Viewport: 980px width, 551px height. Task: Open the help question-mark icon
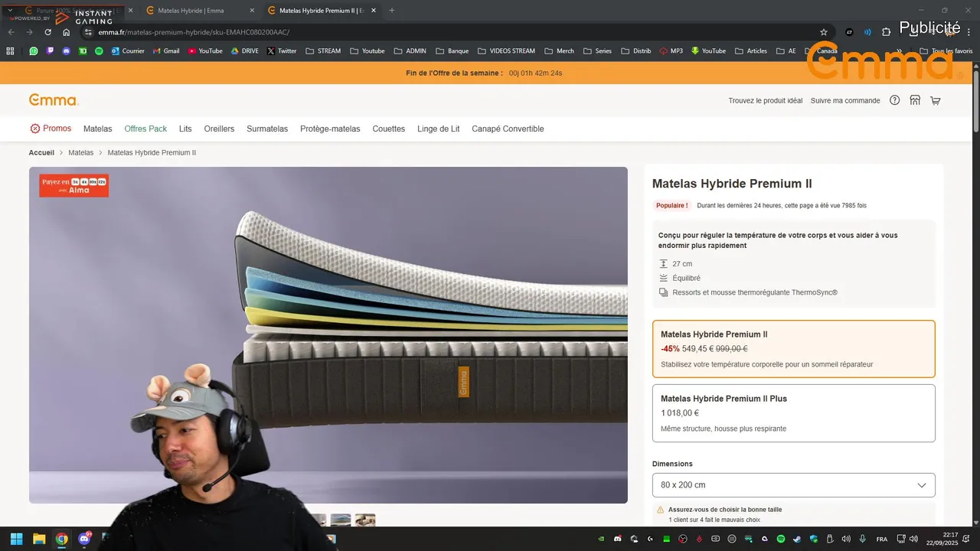(894, 100)
